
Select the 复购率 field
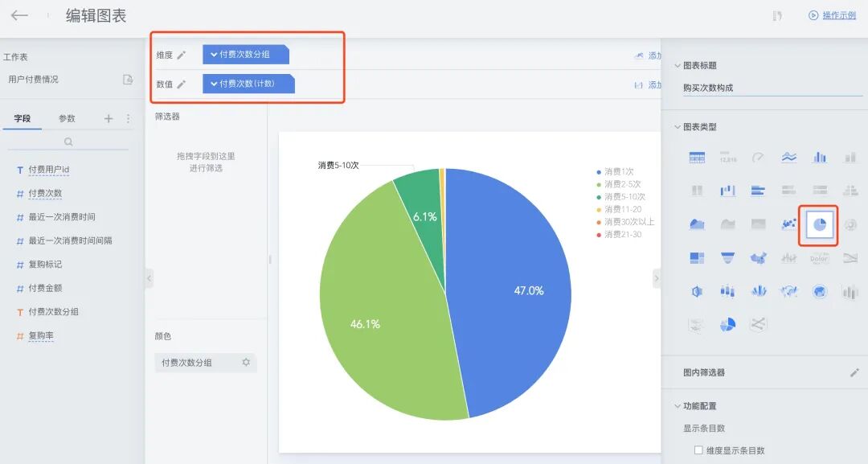point(41,335)
